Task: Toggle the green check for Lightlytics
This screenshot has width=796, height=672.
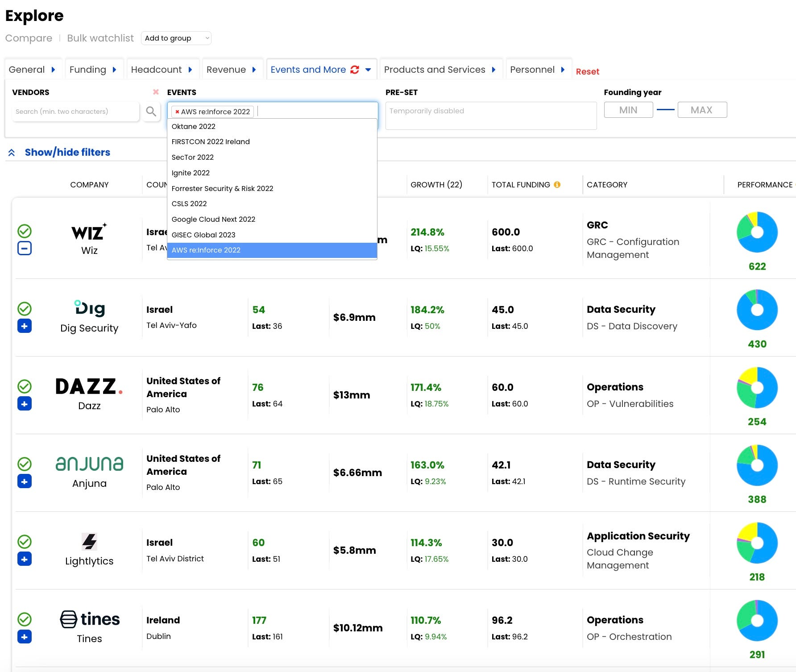Action: 25,542
